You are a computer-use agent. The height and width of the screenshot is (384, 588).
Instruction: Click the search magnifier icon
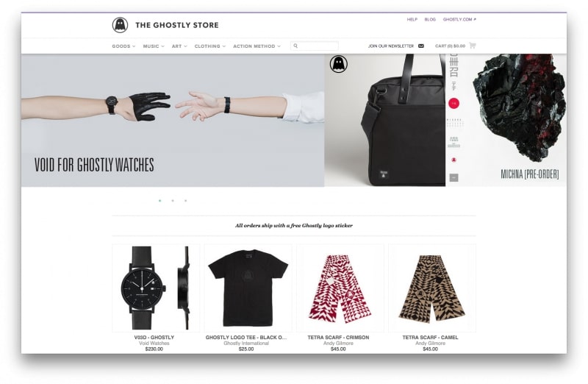click(x=295, y=46)
